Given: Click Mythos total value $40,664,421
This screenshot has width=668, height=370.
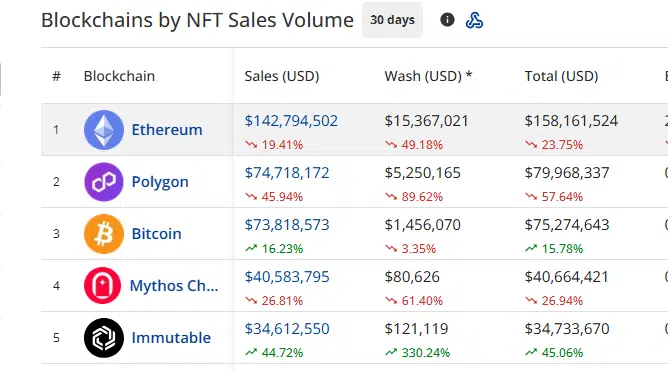Looking at the screenshot, I should [x=567, y=277].
